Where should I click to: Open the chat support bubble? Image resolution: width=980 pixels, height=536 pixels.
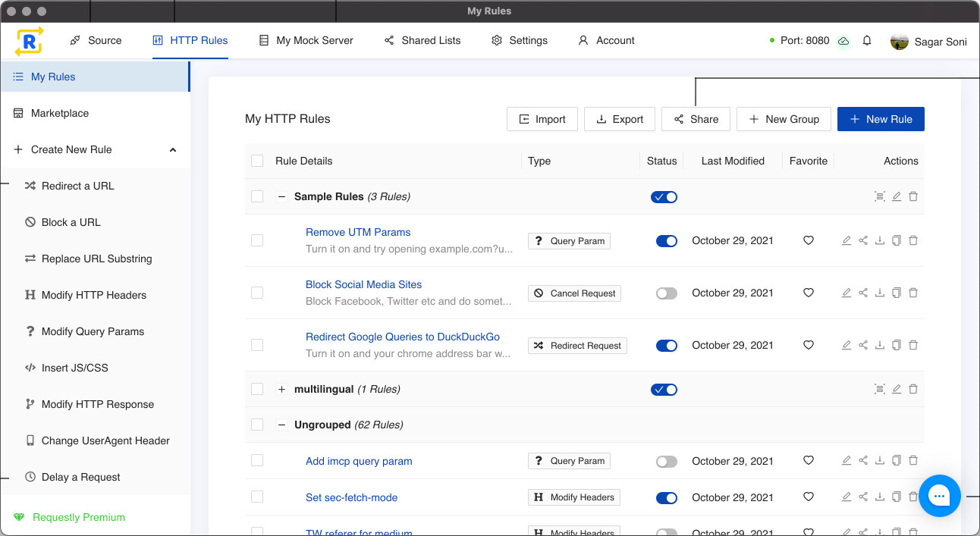[939, 496]
